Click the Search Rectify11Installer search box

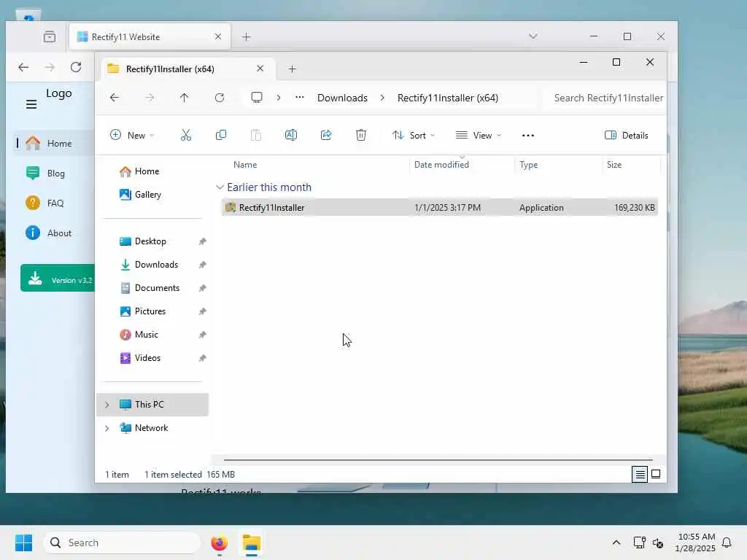(x=605, y=98)
